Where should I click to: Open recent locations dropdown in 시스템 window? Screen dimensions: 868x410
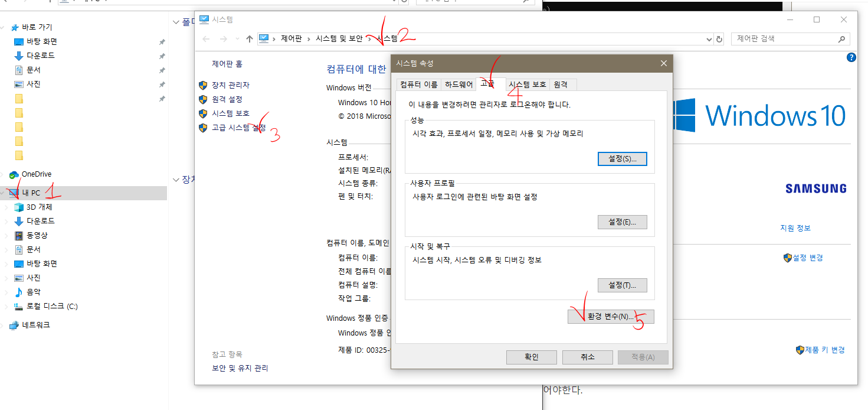point(237,39)
